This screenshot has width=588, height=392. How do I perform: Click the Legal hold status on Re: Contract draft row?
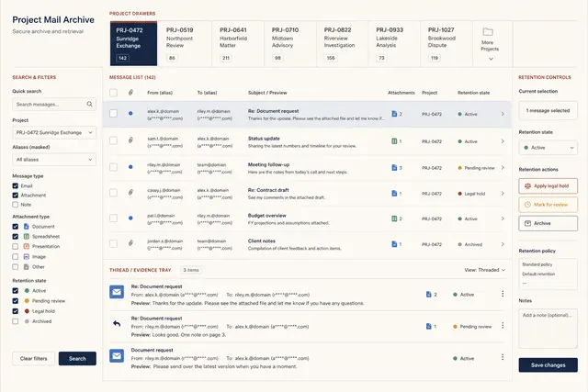tap(471, 194)
